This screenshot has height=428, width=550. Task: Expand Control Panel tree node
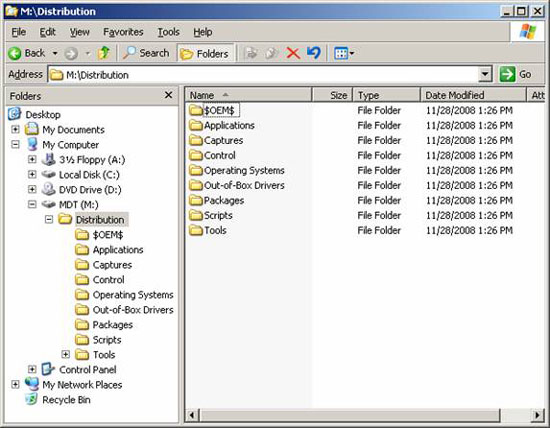pyautogui.click(x=32, y=369)
